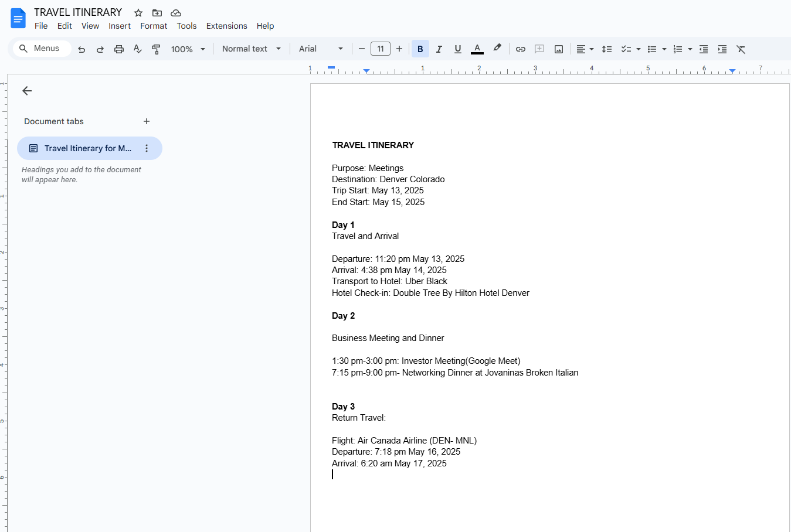
Task: Select the paint format tool
Action: pyautogui.click(x=156, y=49)
